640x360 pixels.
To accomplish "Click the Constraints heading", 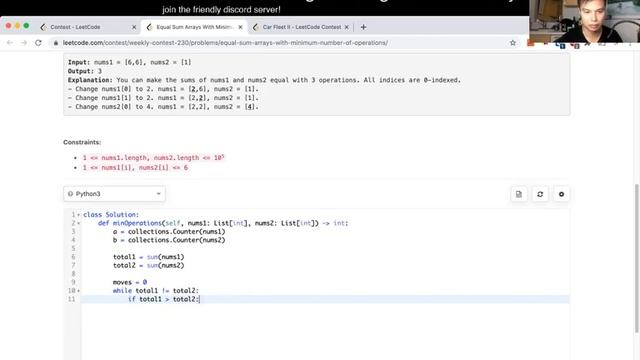I will tap(82, 142).
